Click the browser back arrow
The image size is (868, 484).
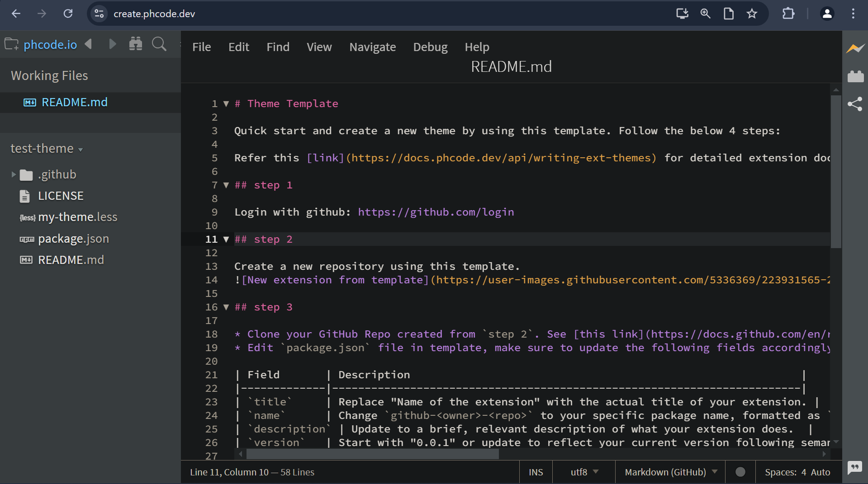click(16, 14)
